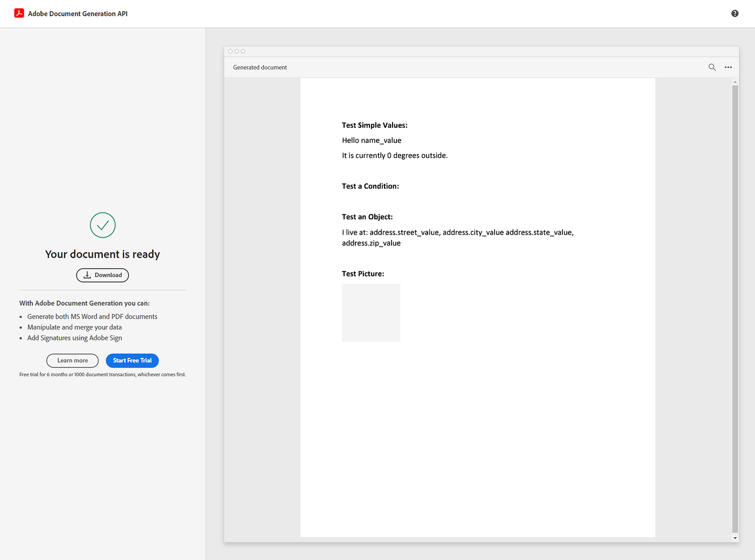The height and width of the screenshot is (560, 755).
Task: Open the ellipsis more options menu
Action: (728, 67)
